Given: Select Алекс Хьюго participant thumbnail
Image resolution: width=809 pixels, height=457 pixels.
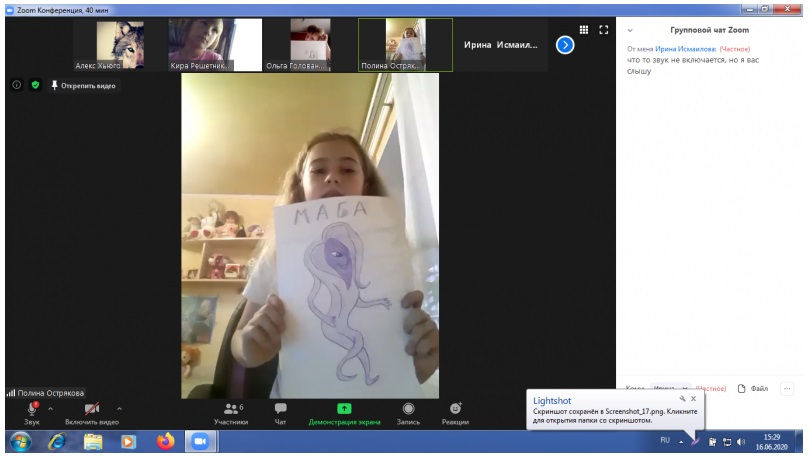Looking at the screenshot, I should [120, 45].
